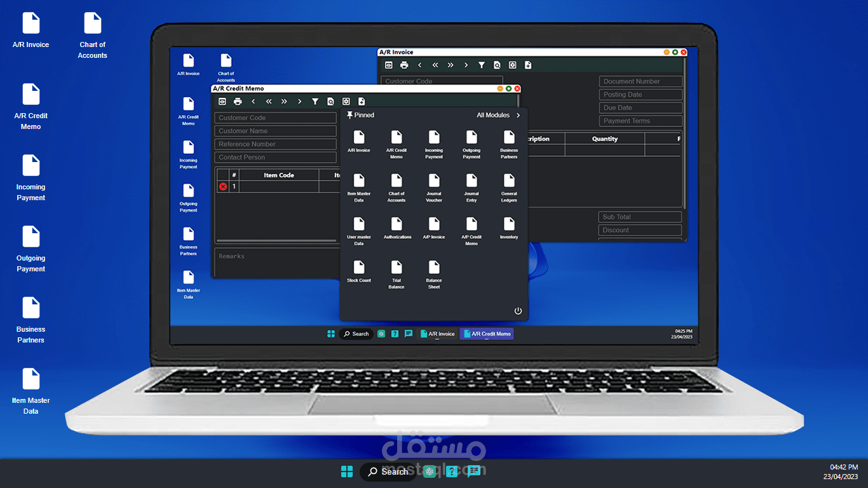Open A/P Invoice from the Pinned menu

[x=434, y=228]
